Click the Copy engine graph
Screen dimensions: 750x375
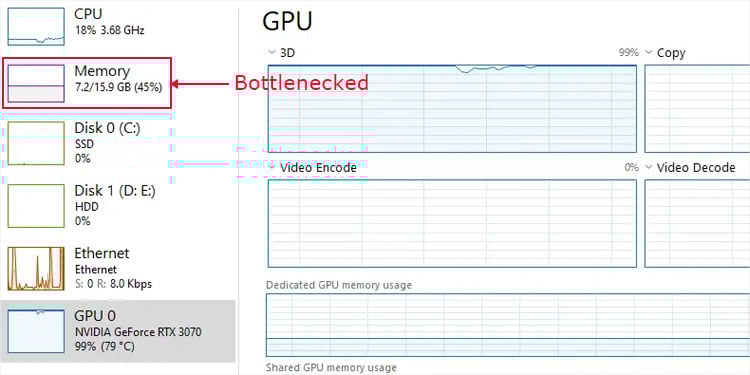click(697, 109)
